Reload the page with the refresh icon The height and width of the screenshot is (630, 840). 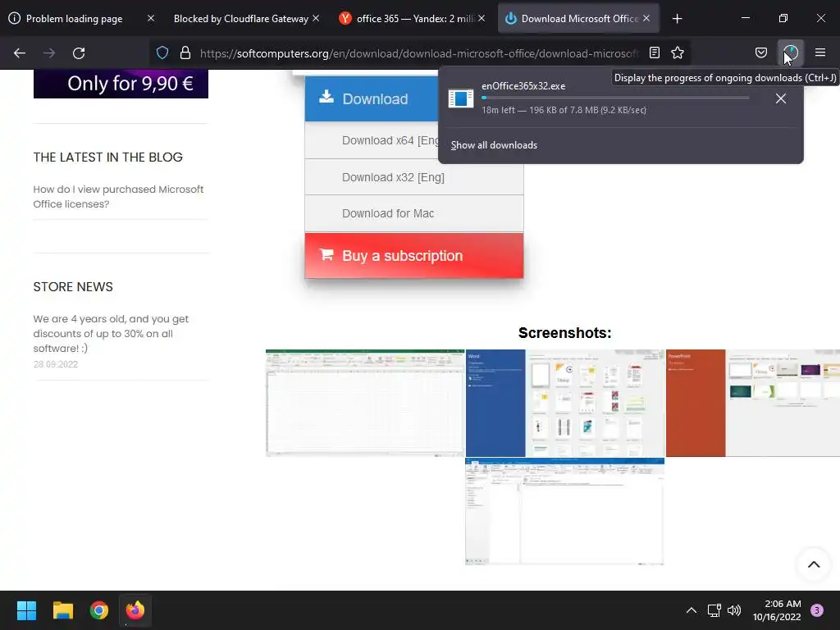pyautogui.click(x=79, y=53)
